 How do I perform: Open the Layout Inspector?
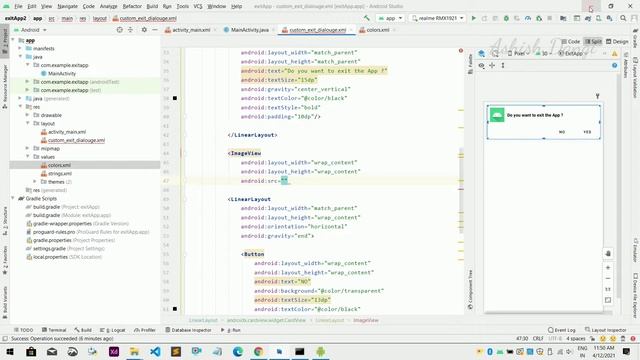[x=605, y=330]
